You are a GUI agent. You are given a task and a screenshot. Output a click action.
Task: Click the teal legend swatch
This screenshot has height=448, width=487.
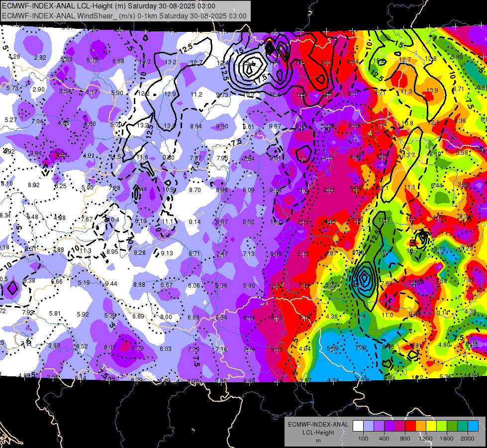463,426
